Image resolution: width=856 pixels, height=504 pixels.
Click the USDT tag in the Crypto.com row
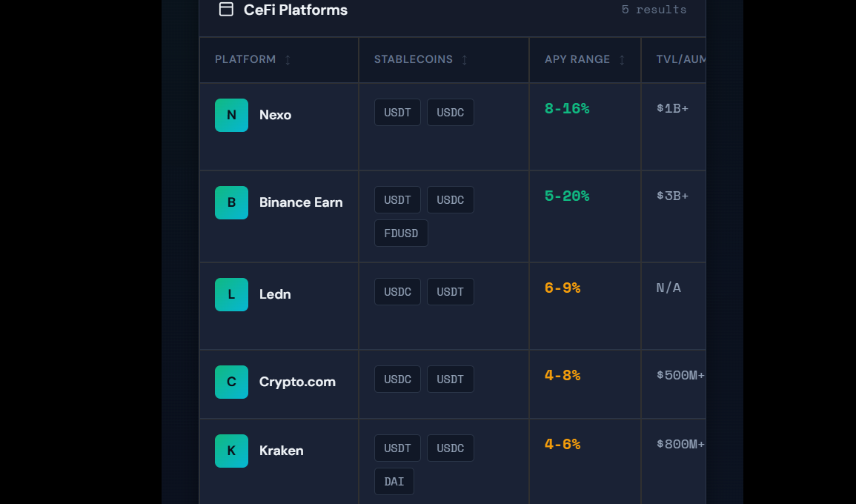450,379
